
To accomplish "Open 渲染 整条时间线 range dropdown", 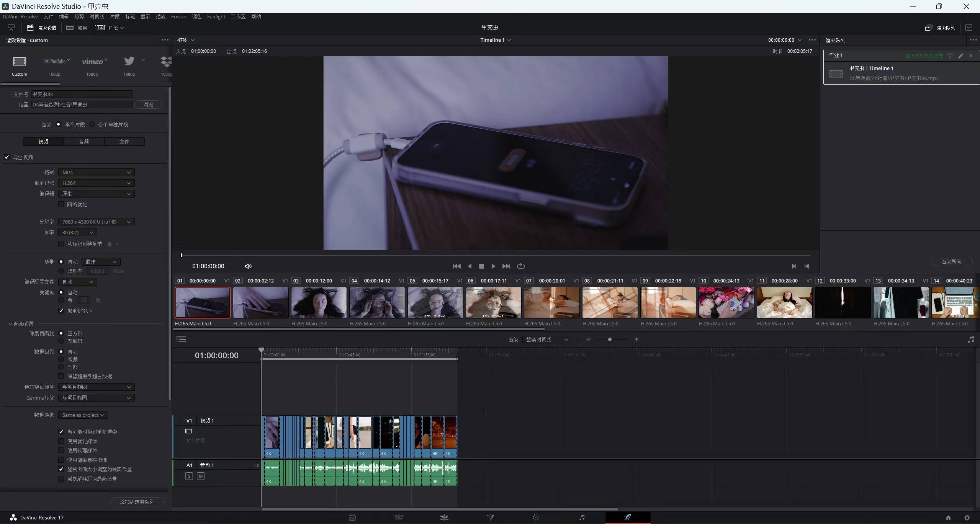I will pyautogui.click(x=547, y=340).
